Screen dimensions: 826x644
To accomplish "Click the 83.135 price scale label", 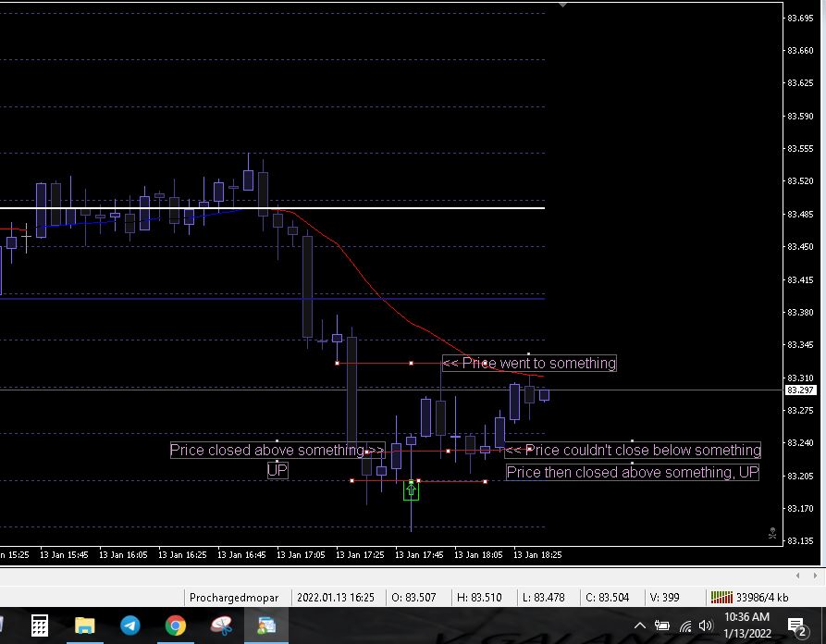I will [x=800, y=540].
